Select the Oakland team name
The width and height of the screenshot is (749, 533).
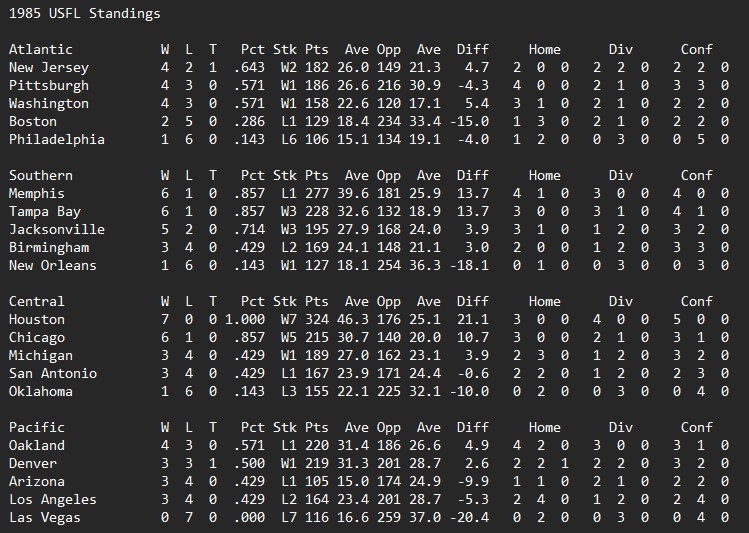coord(36,445)
